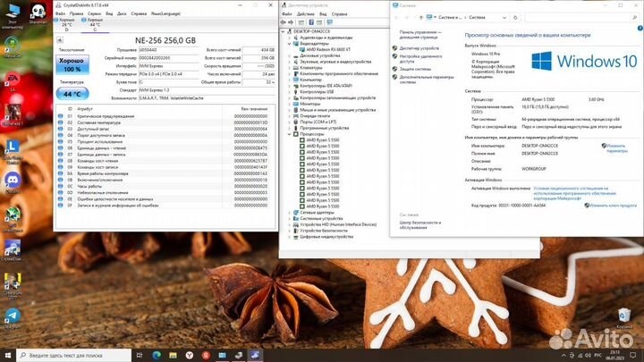Open the notification center in the system tray

pyautogui.click(x=633, y=355)
